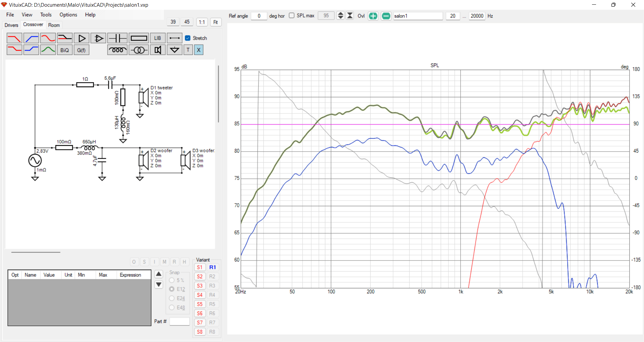Viewport: 644px width, 342px height.
Task: Click the down arrow beside parameter table
Action: pos(159,285)
